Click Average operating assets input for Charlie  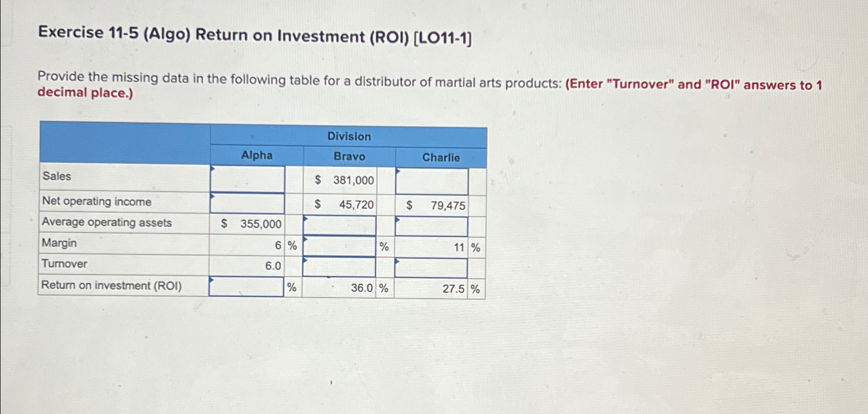pos(432,223)
